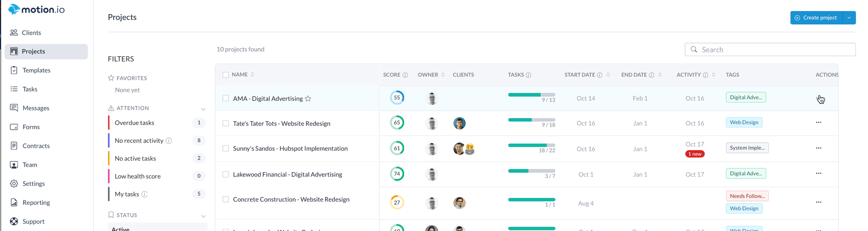Click the Search input field
The width and height of the screenshot is (868, 231).
click(x=770, y=49)
